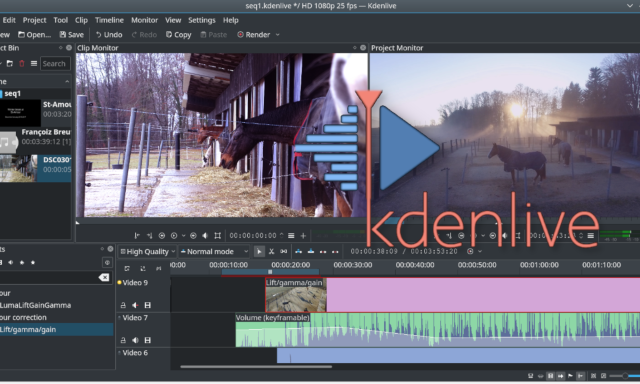This screenshot has width=640, height=384.
Task: Open the Project Monitor hamburger options menu
Action: click(x=590, y=235)
